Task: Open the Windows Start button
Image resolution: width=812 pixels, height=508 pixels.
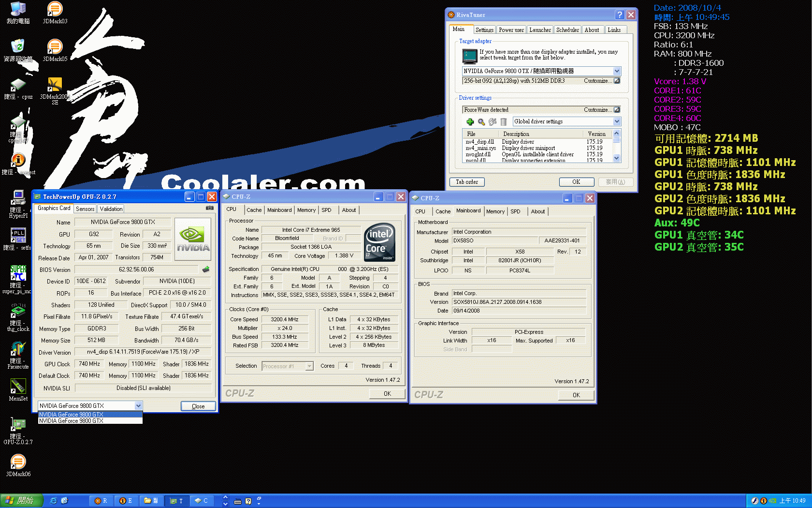Action: click(22, 501)
